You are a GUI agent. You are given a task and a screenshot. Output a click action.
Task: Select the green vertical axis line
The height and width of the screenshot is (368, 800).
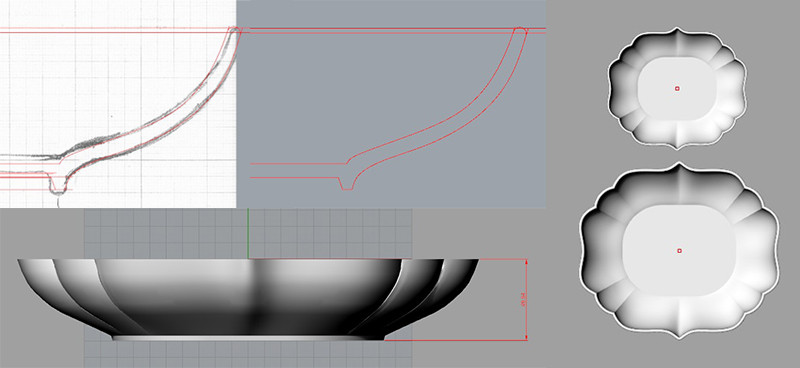pyautogui.click(x=248, y=233)
